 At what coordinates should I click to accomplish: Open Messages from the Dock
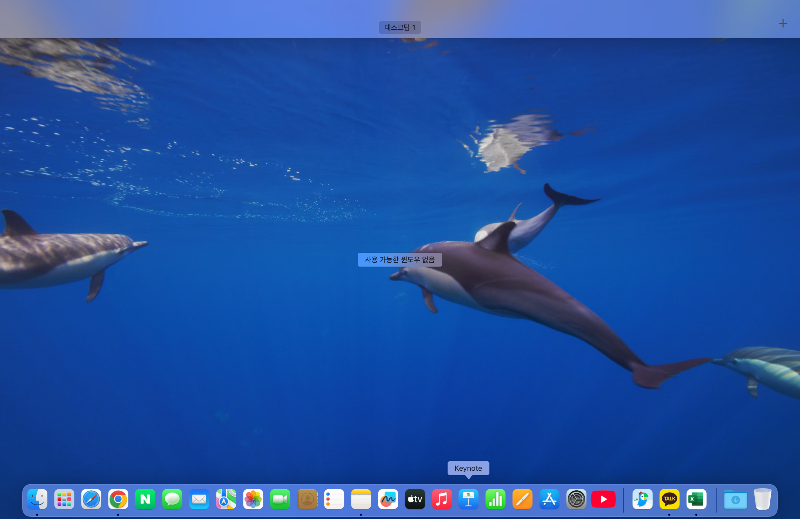point(172,499)
